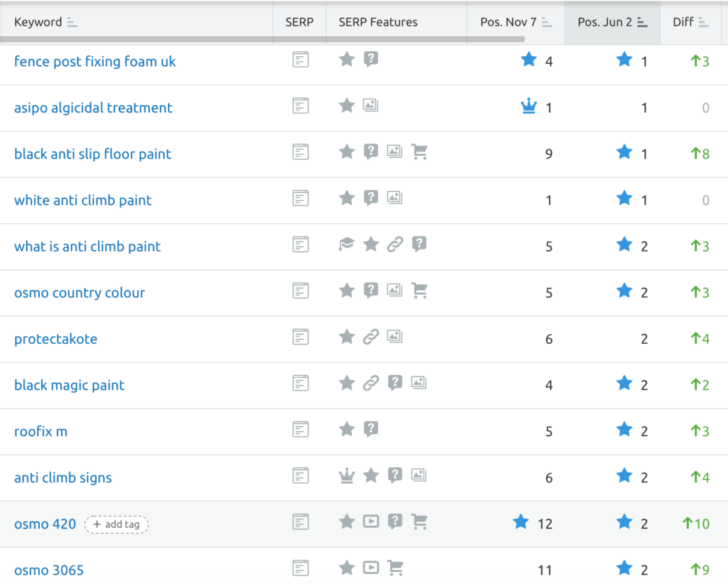The image size is (728, 584).
Task: Open keyword white anti climb paint
Action: [x=82, y=200]
